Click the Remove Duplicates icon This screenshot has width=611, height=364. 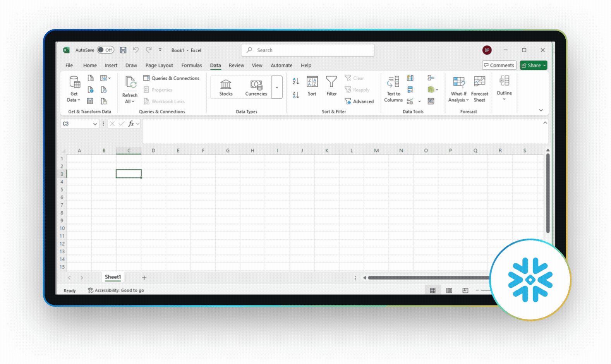(x=410, y=90)
